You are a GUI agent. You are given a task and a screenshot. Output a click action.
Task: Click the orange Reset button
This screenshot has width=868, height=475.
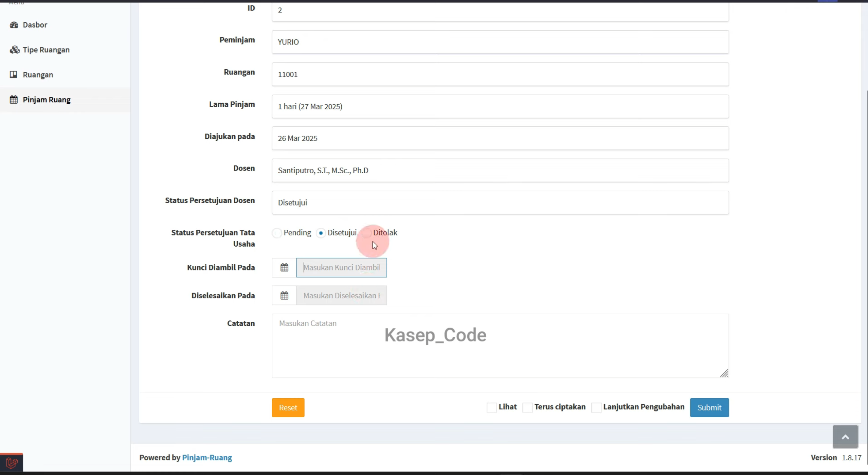(x=288, y=407)
